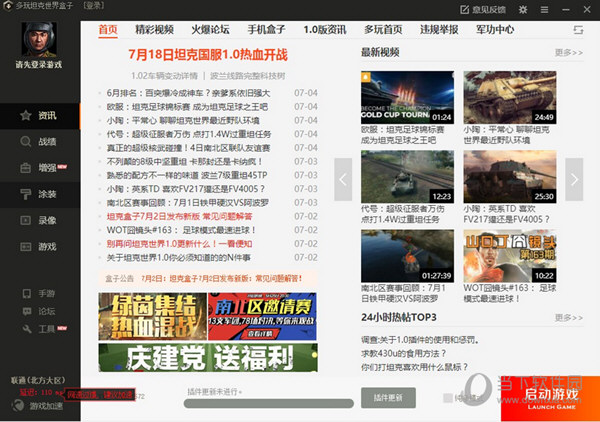Open hot post 你们打坦克喜欢用什么鼠标
The width and height of the screenshot is (600, 422).
click(414, 367)
